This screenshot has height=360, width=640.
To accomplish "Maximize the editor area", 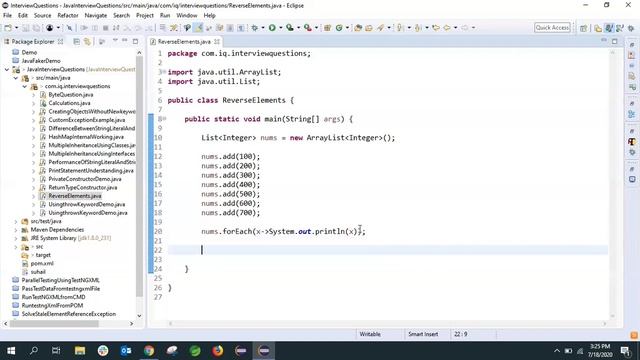I will point(615,41).
